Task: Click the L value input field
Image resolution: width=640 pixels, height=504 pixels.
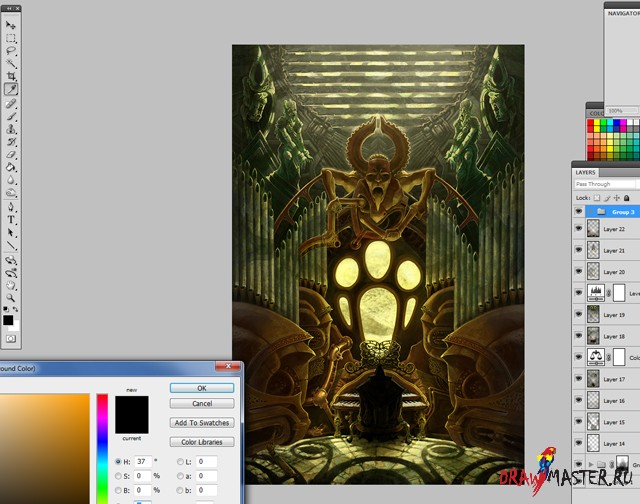Action: 206,462
